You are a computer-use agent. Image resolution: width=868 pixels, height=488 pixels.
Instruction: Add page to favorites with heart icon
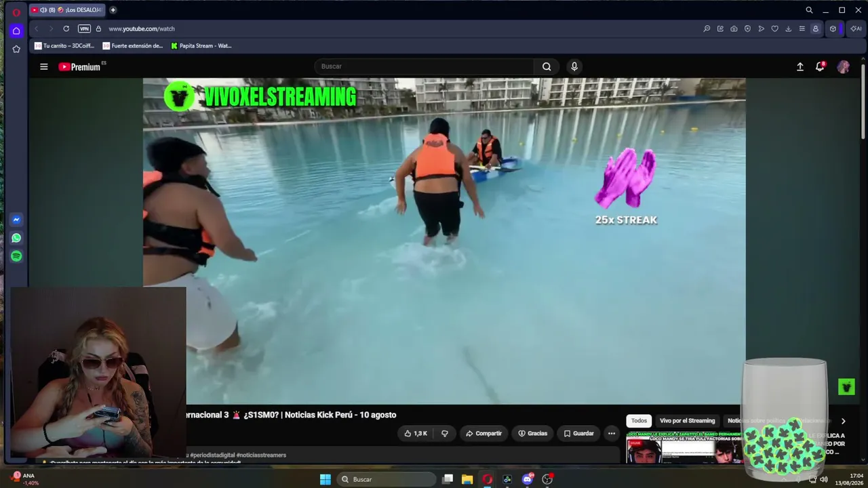pos(774,28)
